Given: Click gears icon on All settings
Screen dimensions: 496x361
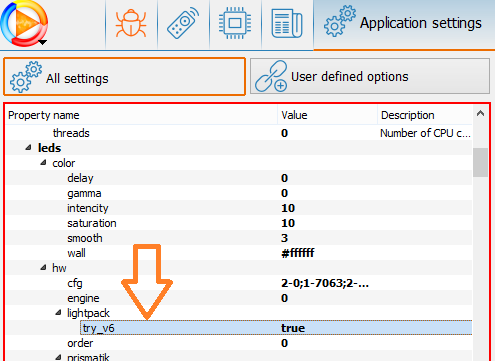Looking at the screenshot, I should point(26,77).
